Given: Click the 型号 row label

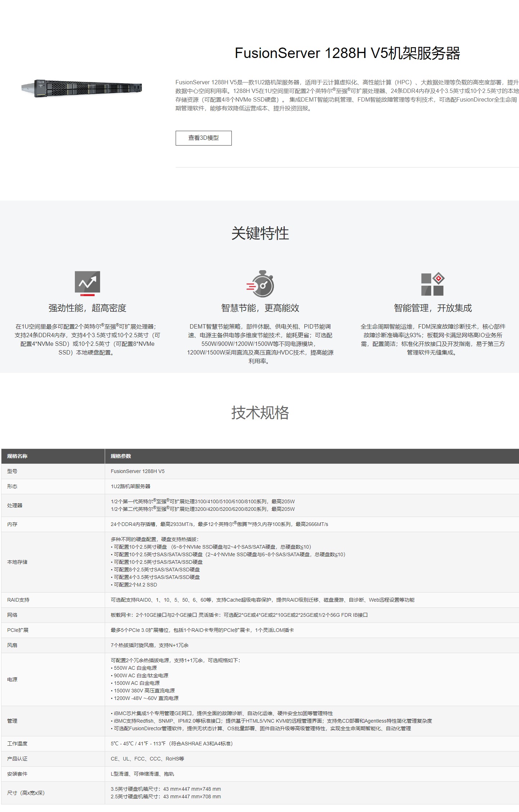Looking at the screenshot, I should (x=12, y=471).
